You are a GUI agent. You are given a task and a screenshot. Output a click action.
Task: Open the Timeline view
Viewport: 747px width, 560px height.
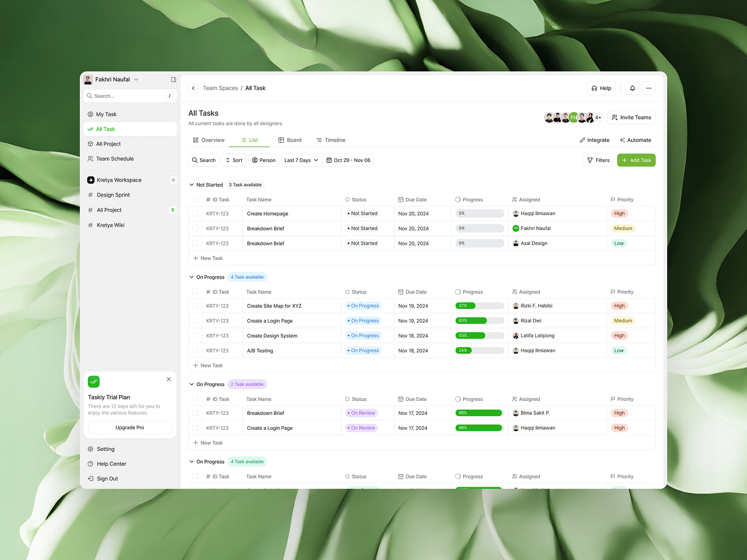pyautogui.click(x=331, y=140)
